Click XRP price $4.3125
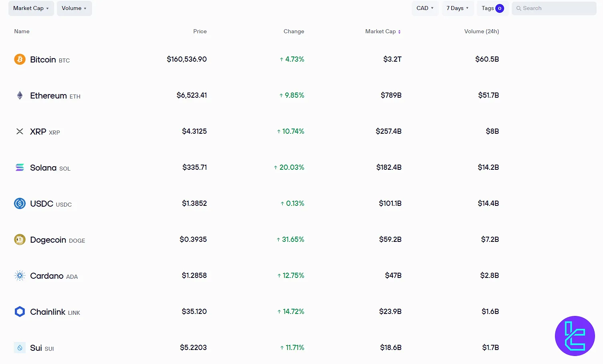Image resolution: width=603 pixels, height=364 pixels. click(x=194, y=131)
